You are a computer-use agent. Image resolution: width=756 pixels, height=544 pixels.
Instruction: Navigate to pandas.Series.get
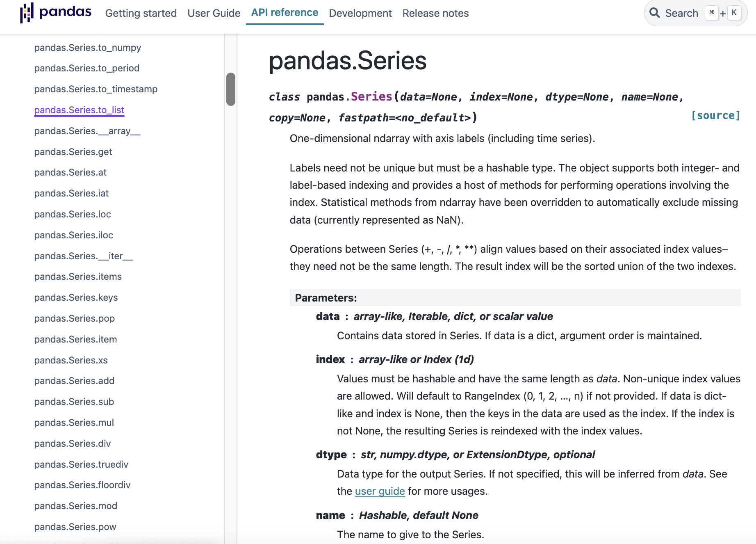coord(73,152)
